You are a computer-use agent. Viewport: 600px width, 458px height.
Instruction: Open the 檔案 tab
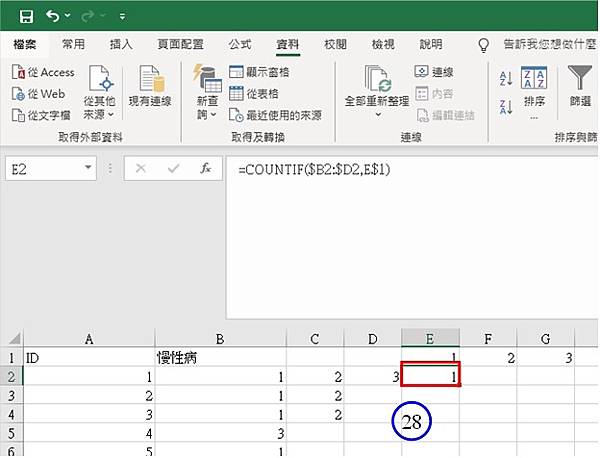25,44
